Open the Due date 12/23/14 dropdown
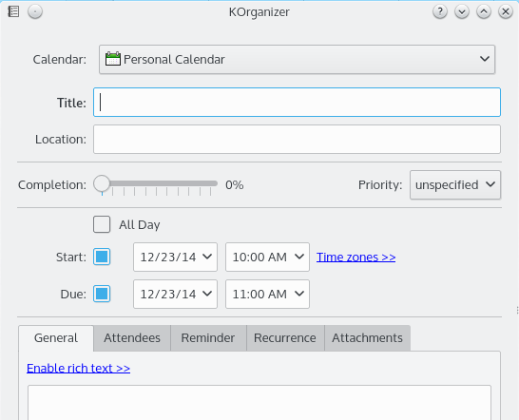519x420 pixels. pyautogui.click(x=175, y=294)
